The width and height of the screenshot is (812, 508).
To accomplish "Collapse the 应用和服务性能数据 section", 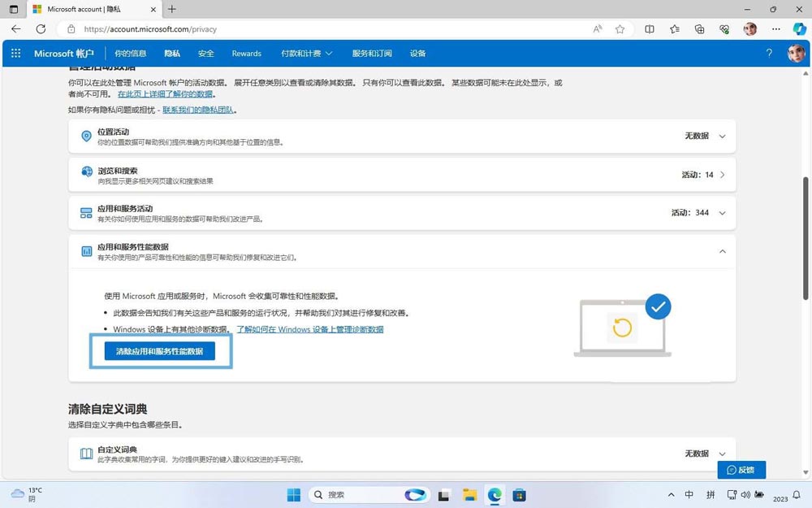I will [x=722, y=252].
